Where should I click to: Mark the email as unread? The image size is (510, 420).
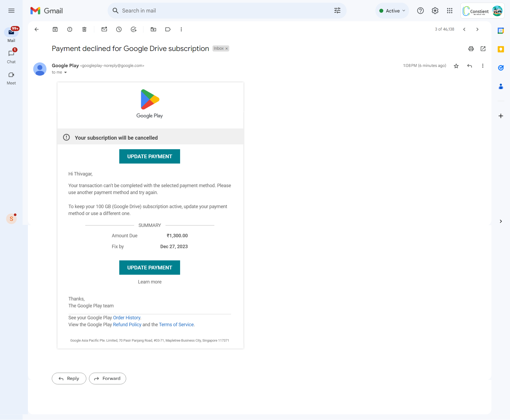104,29
